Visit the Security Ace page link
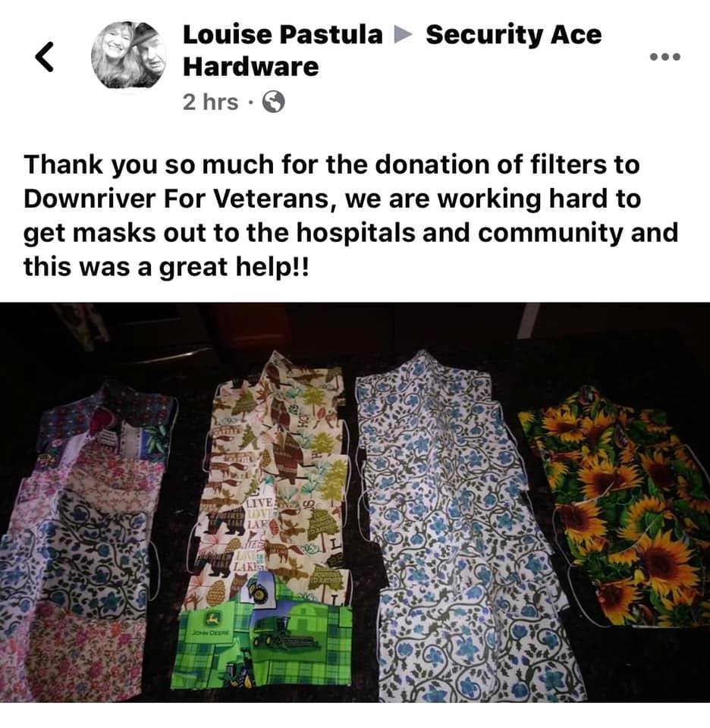 513,35
